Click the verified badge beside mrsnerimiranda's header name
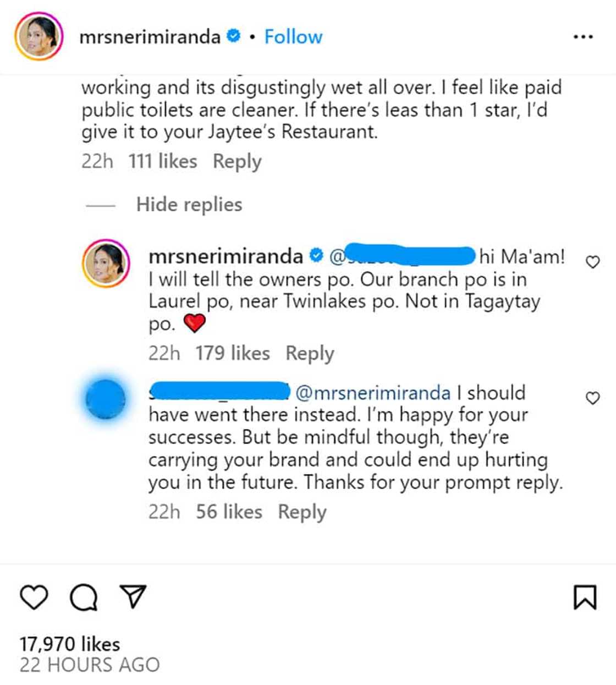The height and width of the screenshot is (685, 616). pyautogui.click(x=233, y=35)
